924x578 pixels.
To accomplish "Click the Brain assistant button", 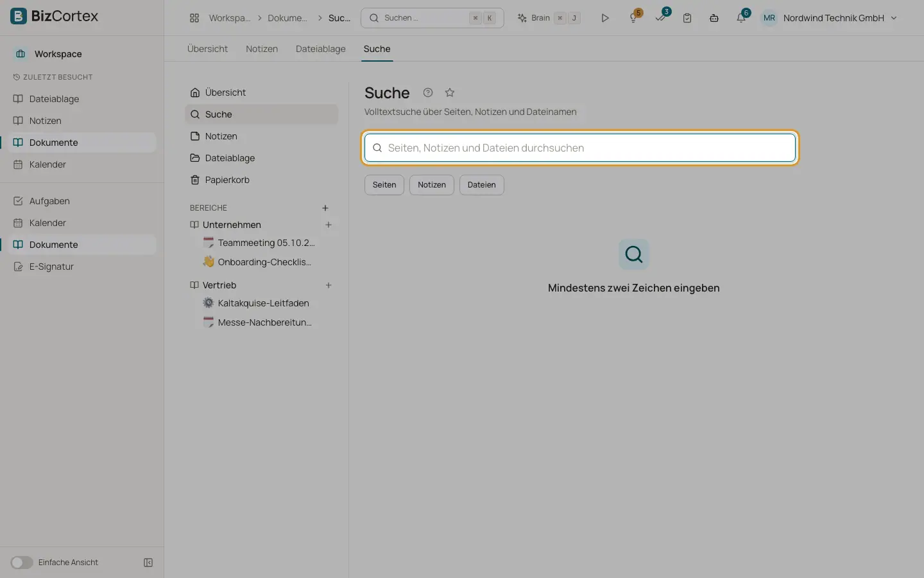I will [x=549, y=18].
